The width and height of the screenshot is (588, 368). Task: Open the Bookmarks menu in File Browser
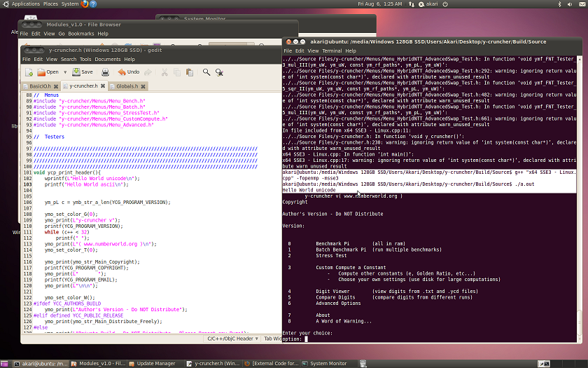point(80,34)
